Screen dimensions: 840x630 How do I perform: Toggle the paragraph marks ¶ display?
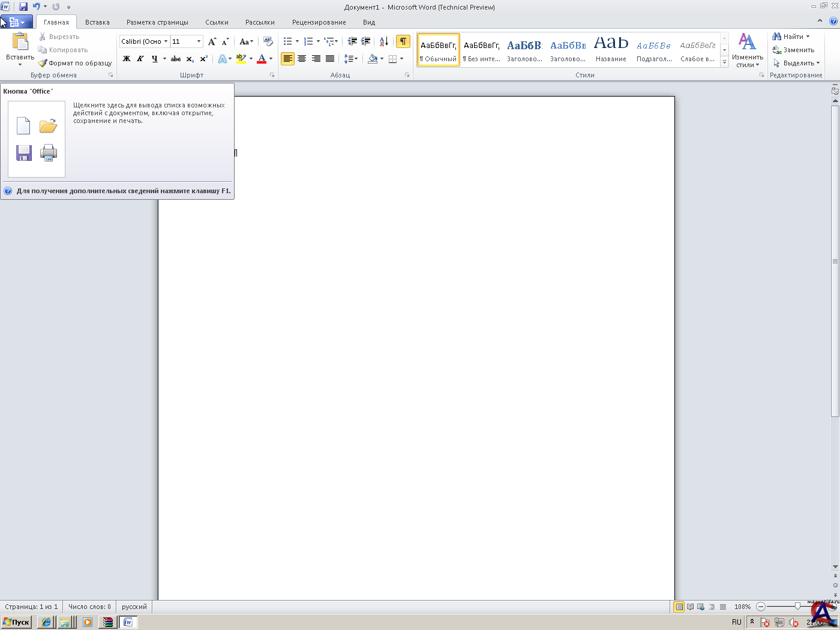403,41
